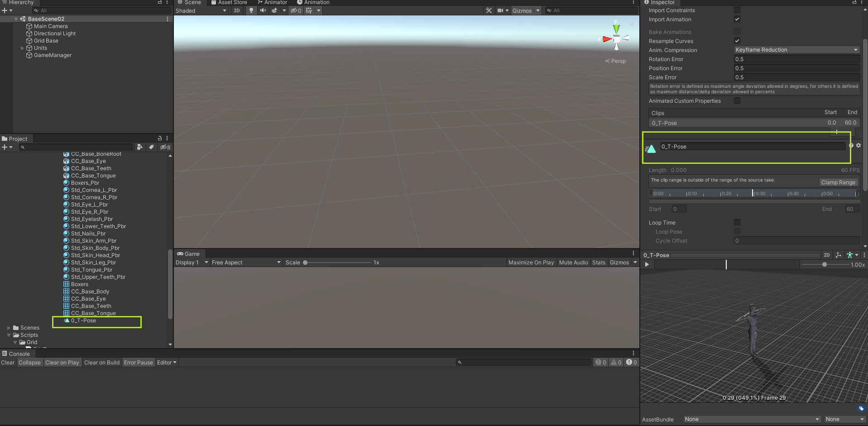Open component tools icon in Scene toolbar
The width and height of the screenshot is (868, 426).
489,10
